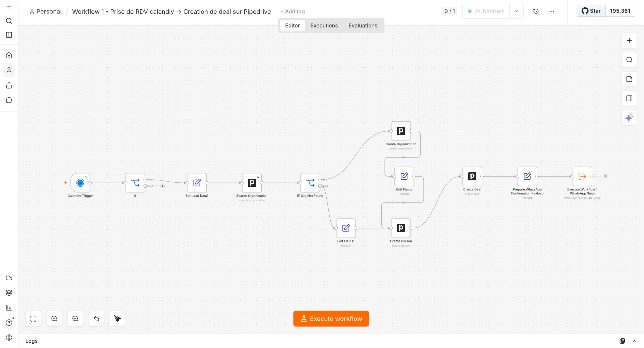The image size is (644, 348).
Task: Zoom out of the canvas
Action: point(75,318)
